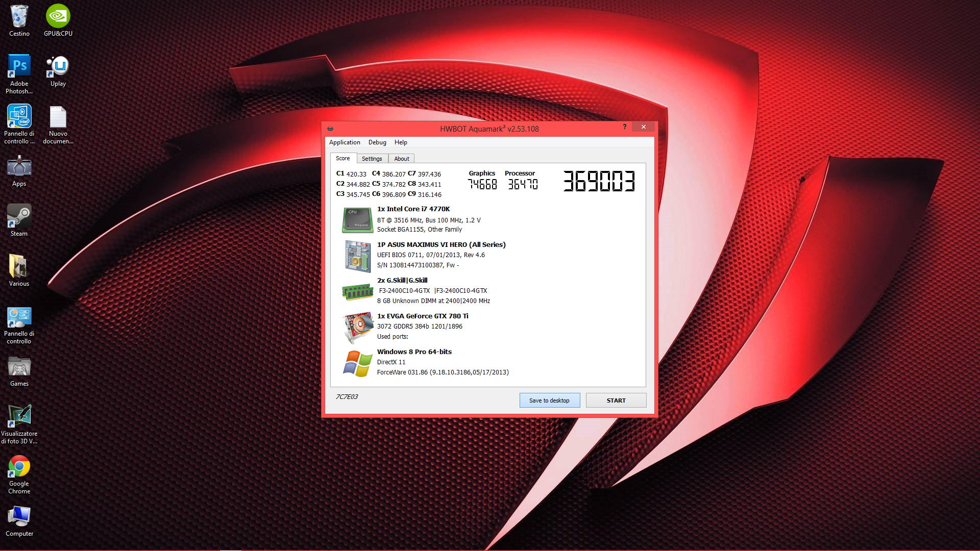980x551 pixels.
Task: Click the RAM memory stick icon
Action: coord(357,292)
